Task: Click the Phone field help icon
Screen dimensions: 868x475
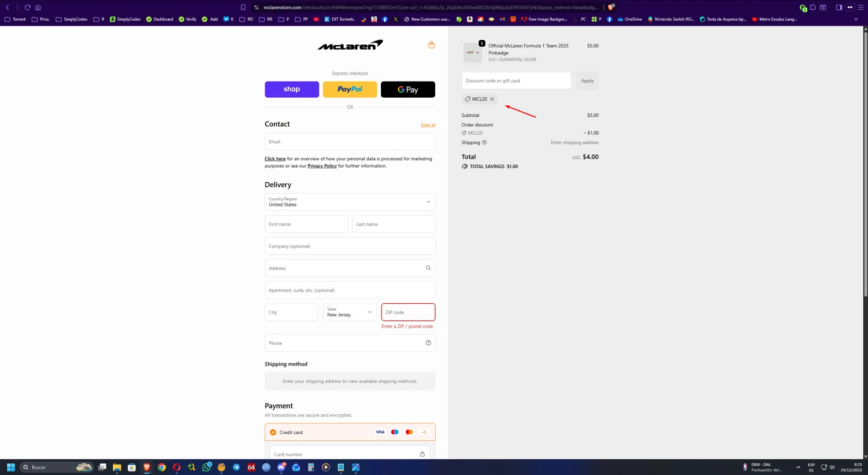Action: [428, 343]
